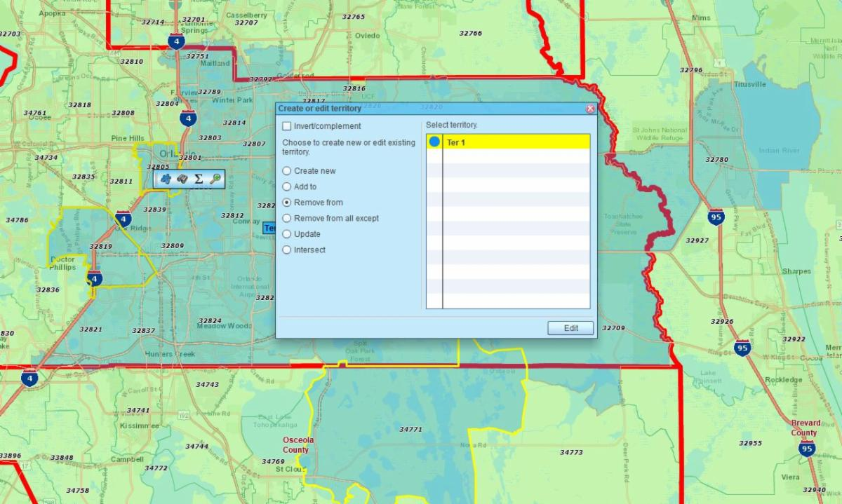The image size is (842, 504).
Task: Click the magnifying glass zoom icon
Action: [215, 179]
